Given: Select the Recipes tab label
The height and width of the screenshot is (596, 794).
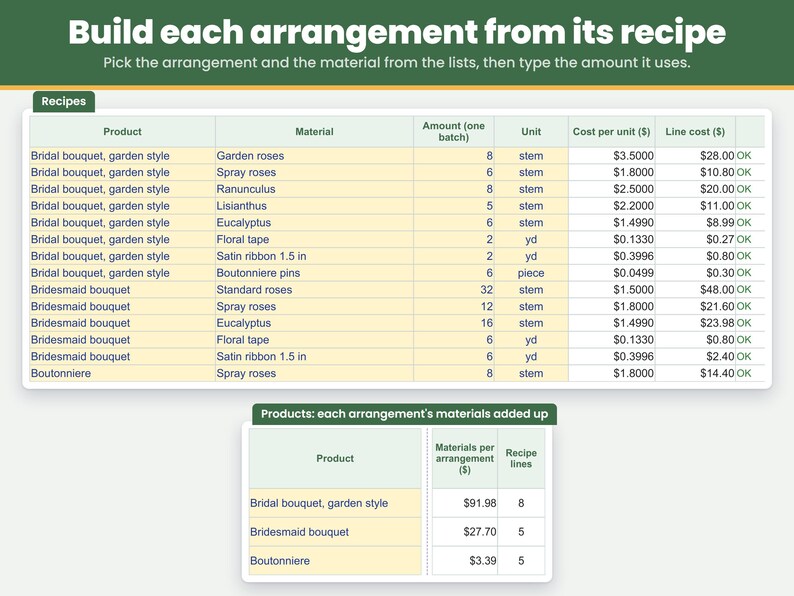Looking at the screenshot, I should (x=64, y=101).
